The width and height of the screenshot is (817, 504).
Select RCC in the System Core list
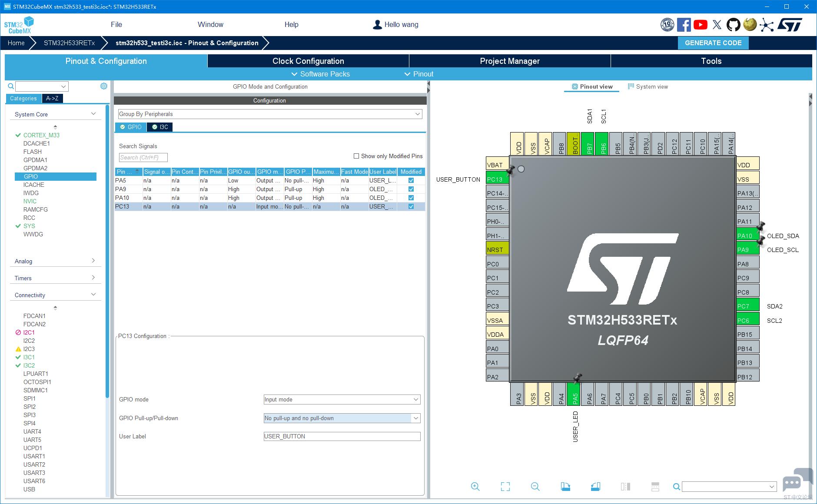(x=29, y=218)
